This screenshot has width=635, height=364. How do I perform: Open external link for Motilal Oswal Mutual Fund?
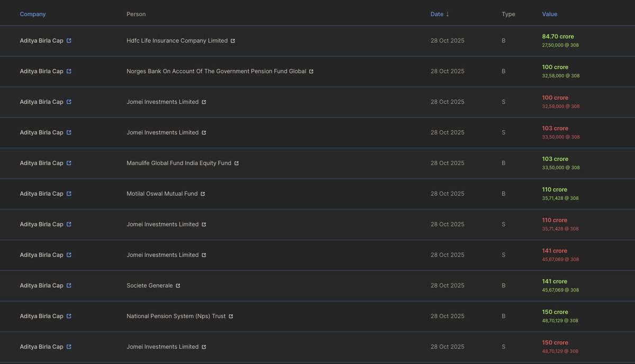pos(202,193)
